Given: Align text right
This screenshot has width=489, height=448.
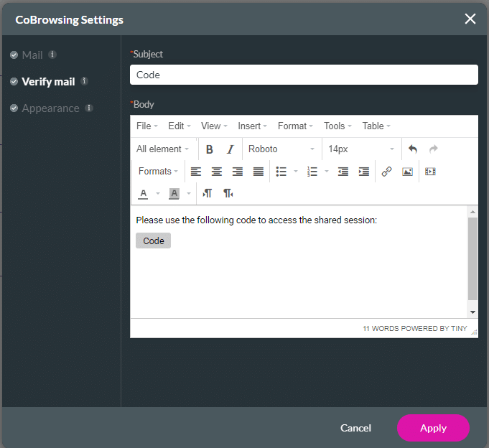Looking at the screenshot, I should point(238,172).
